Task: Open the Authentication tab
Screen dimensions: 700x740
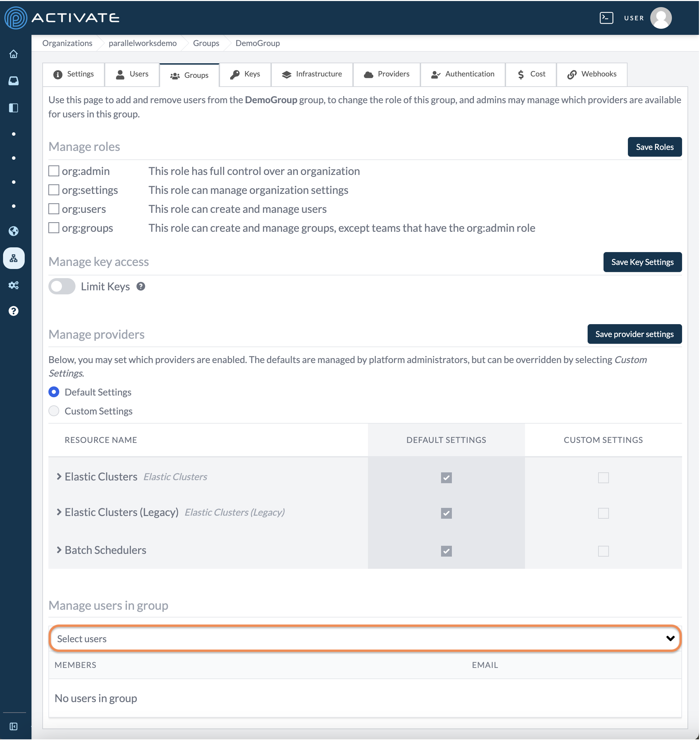Action: [463, 74]
